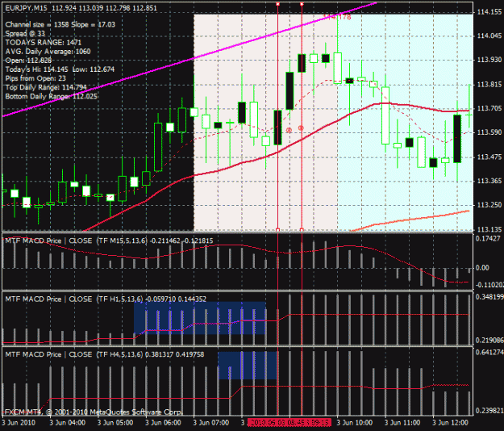
Task: Select the blue rectangle in H1 MACD panel
Action: [x=200, y=318]
